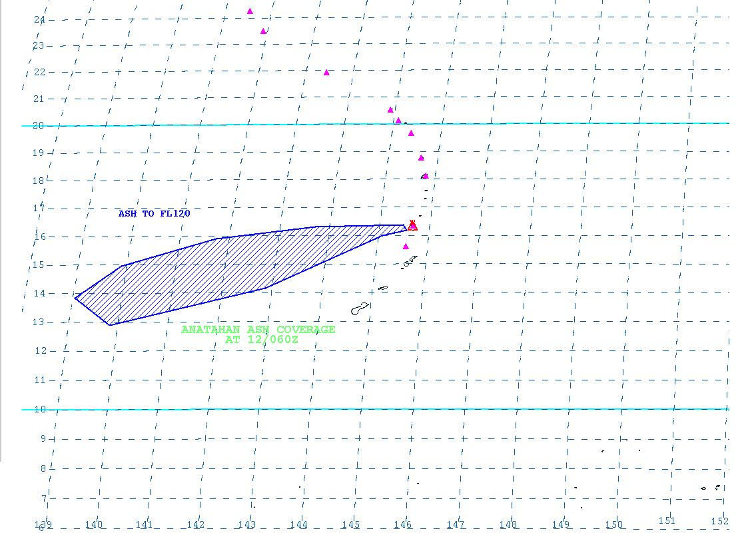Click longitude label 152
Image resolution: width=756 pixels, height=553 pixels.
click(720, 521)
